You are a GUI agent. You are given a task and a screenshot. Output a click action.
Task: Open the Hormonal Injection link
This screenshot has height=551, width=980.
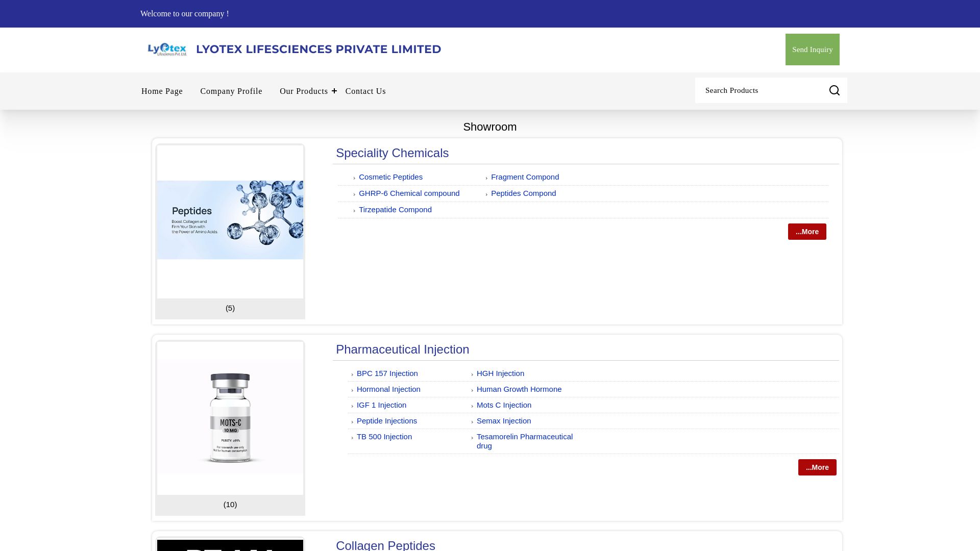pos(388,389)
